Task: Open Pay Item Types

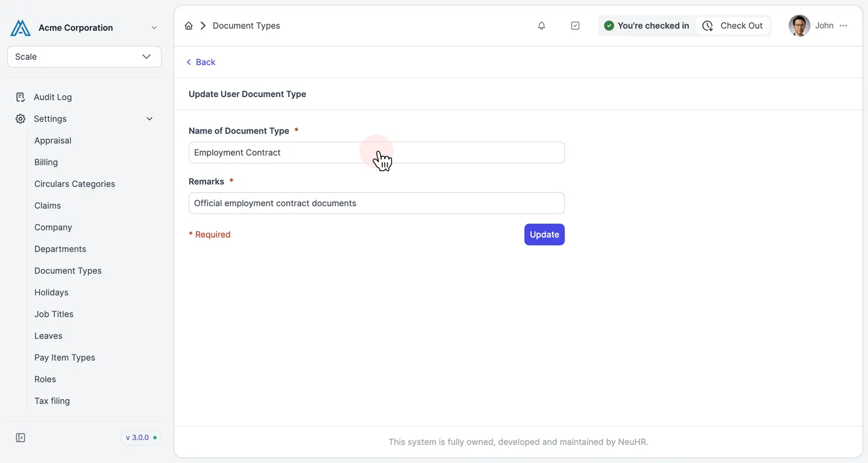Action: pyautogui.click(x=64, y=357)
